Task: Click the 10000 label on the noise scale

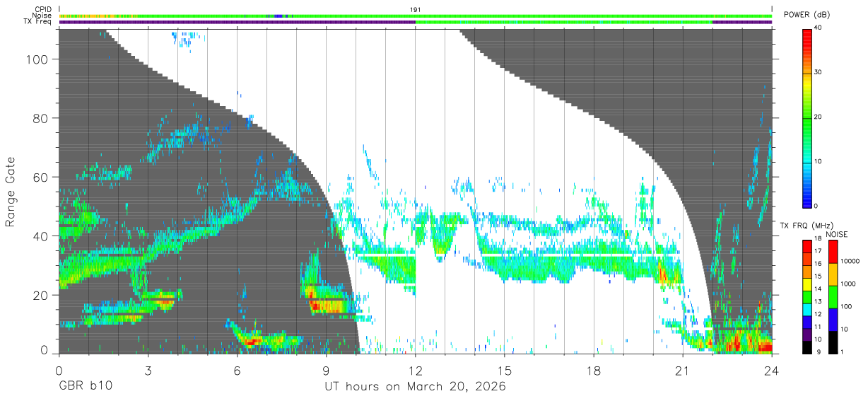Action: [851, 261]
